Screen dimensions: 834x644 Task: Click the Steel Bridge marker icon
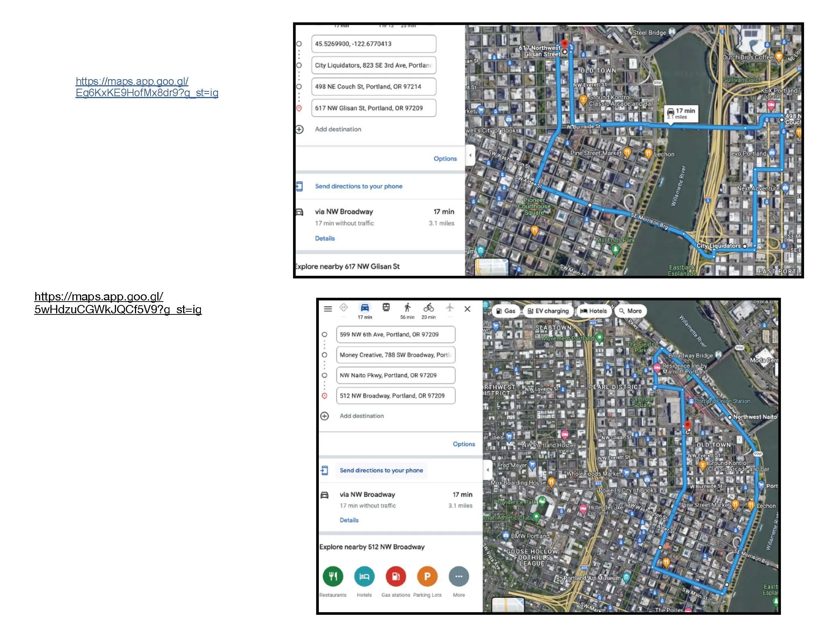[x=672, y=32]
